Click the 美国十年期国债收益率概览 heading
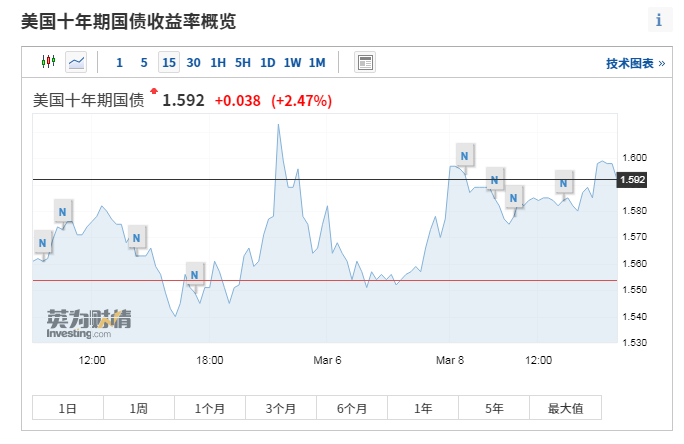 (129, 21)
